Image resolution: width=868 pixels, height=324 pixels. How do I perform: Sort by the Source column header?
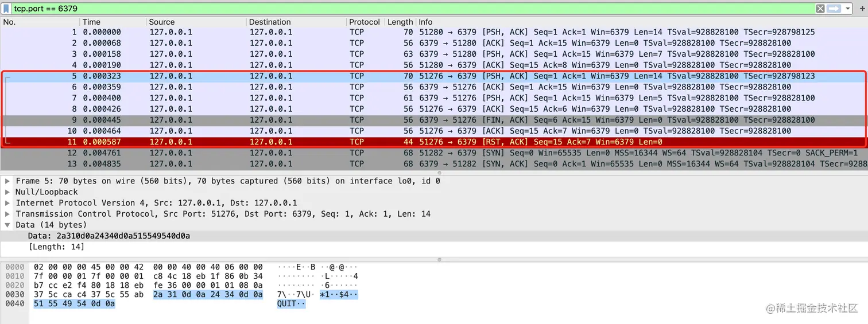point(197,22)
